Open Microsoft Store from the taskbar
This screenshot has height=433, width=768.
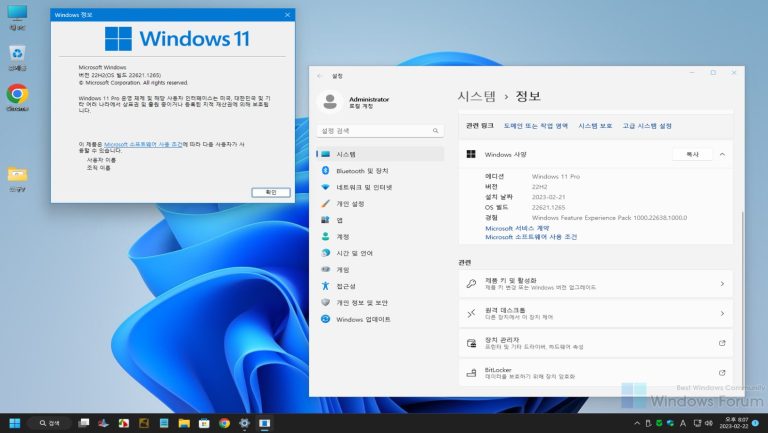coord(204,423)
